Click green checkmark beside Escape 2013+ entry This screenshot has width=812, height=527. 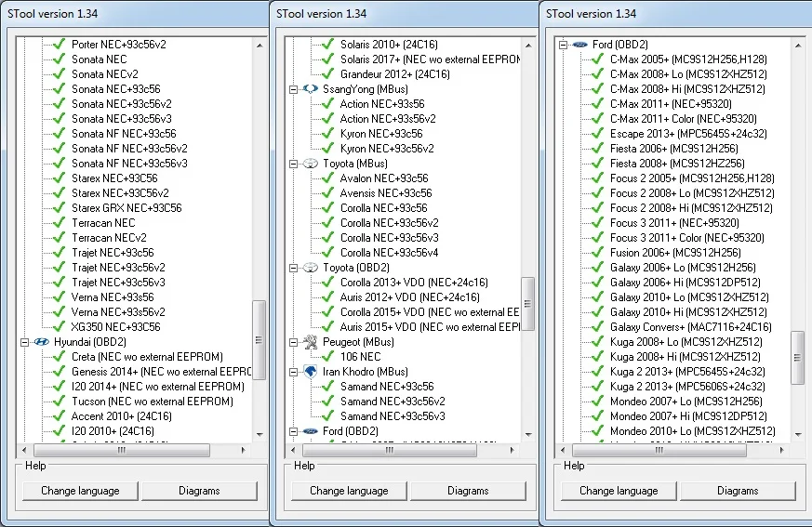pyautogui.click(x=598, y=134)
